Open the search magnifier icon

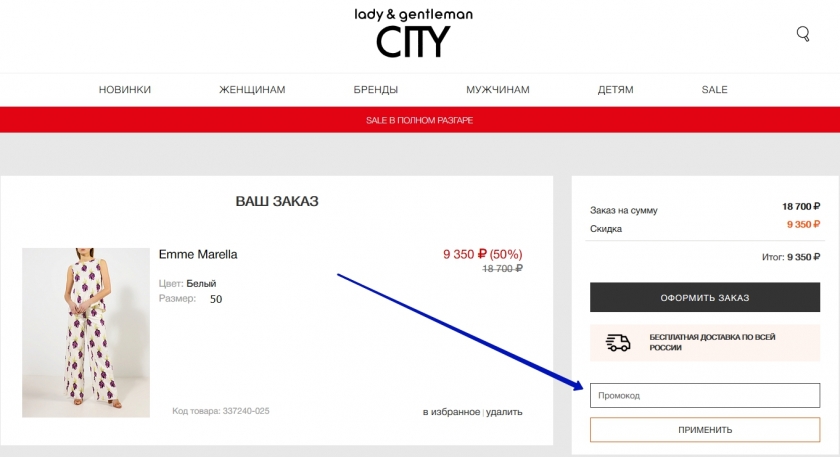click(802, 34)
